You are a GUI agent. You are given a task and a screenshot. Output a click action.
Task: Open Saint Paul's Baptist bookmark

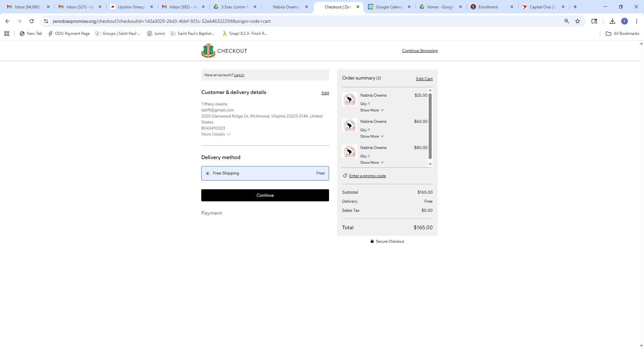point(192,34)
